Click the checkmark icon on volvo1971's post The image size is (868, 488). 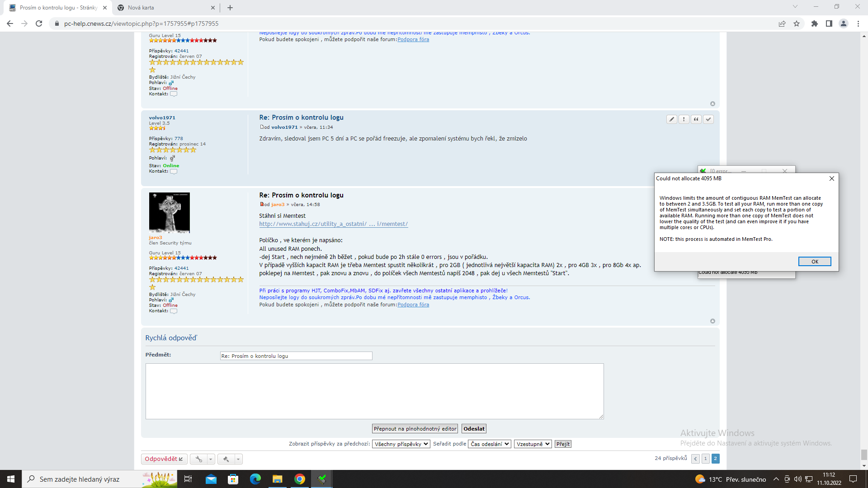tap(708, 119)
